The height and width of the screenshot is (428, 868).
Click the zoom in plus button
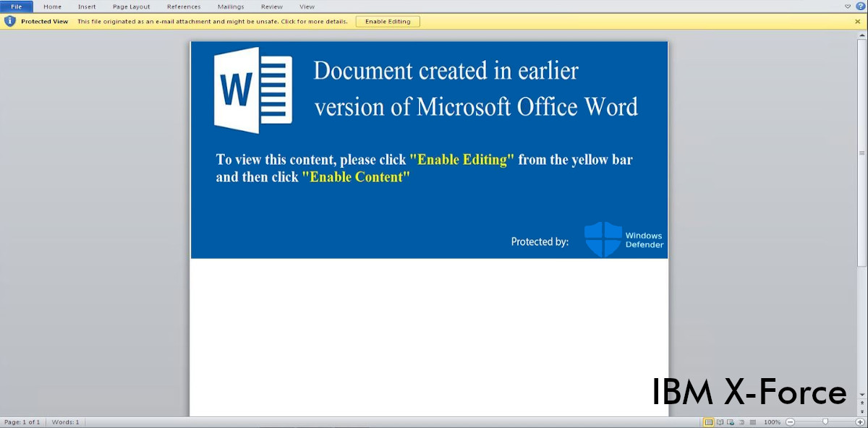click(x=860, y=422)
